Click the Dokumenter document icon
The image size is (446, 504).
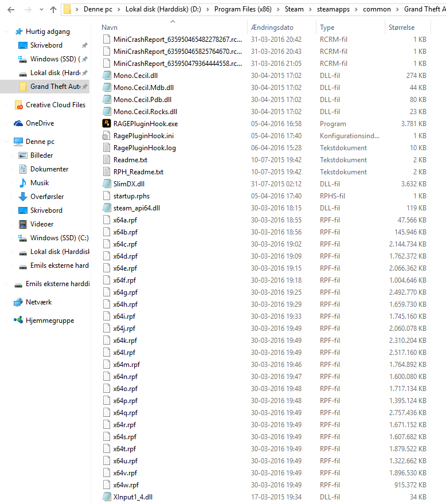[23, 169]
